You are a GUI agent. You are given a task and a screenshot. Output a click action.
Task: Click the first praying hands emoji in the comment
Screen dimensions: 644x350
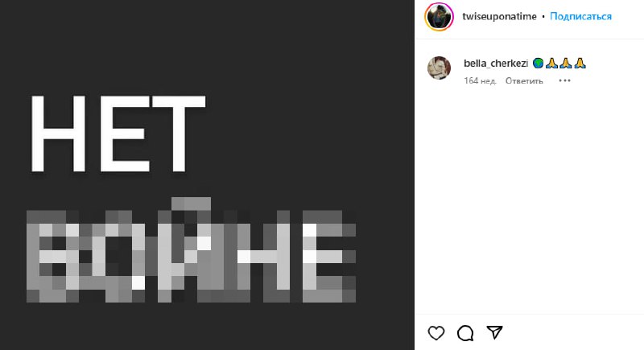pyautogui.click(x=551, y=63)
